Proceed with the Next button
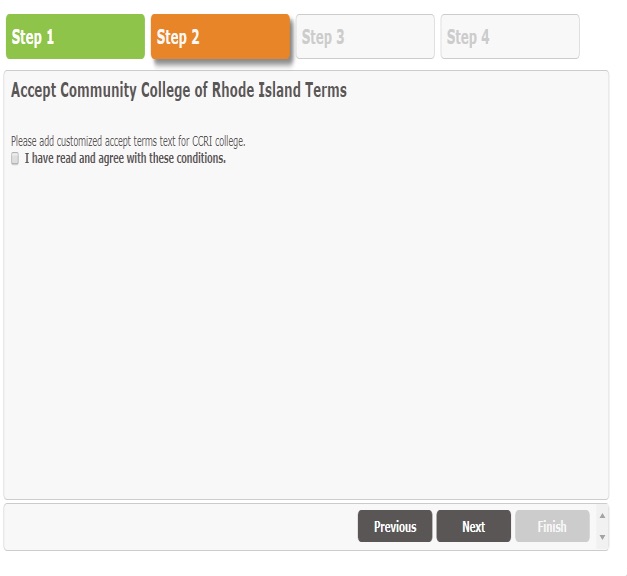This screenshot has width=627, height=576. (473, 526)
